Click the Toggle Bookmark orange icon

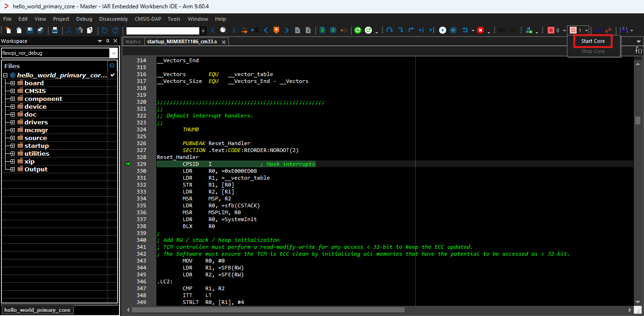276,30
